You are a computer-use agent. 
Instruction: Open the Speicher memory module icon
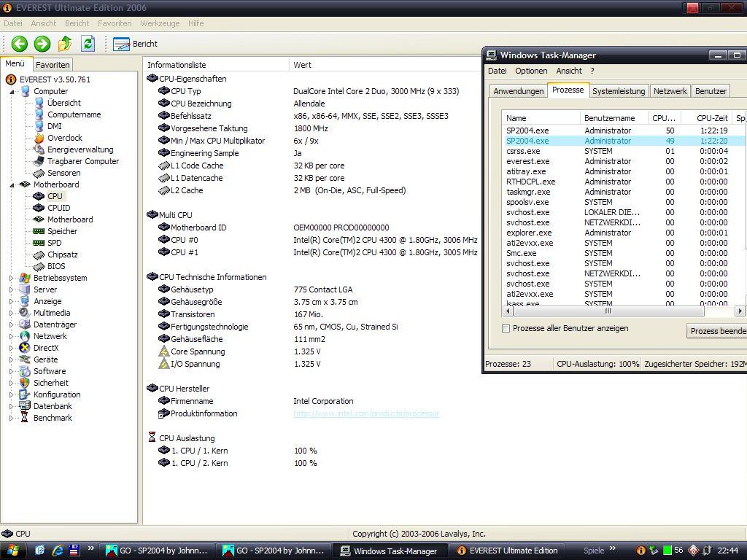tap(39, 231)
